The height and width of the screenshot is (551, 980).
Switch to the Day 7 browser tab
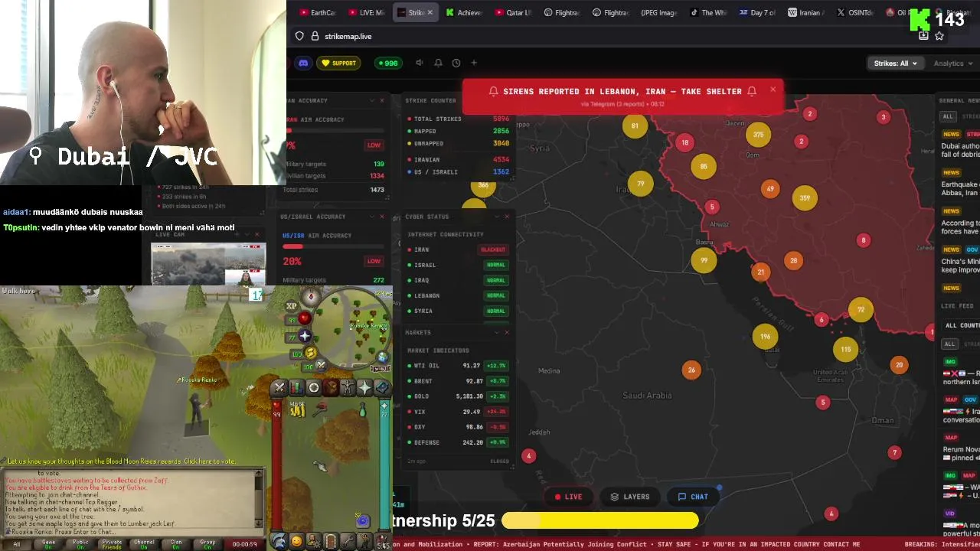(x=757, y=12)
